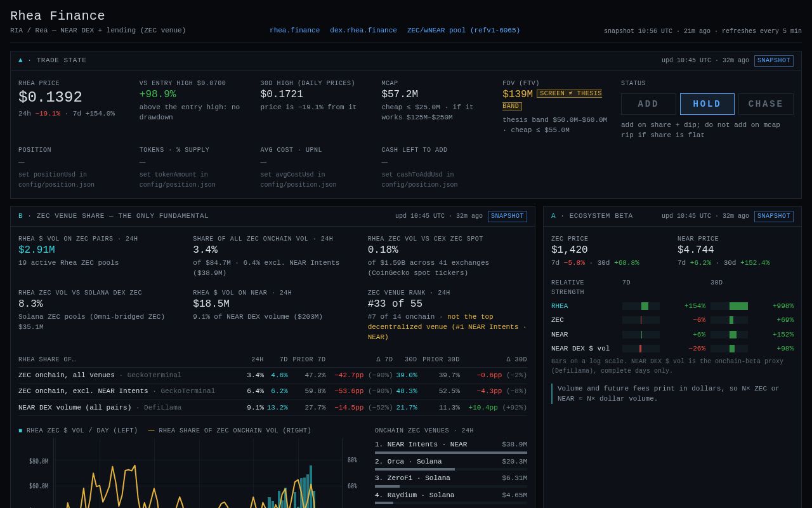Click SNAPSHOT badge in Ecosystem Beta panel

tap(774, 217)
